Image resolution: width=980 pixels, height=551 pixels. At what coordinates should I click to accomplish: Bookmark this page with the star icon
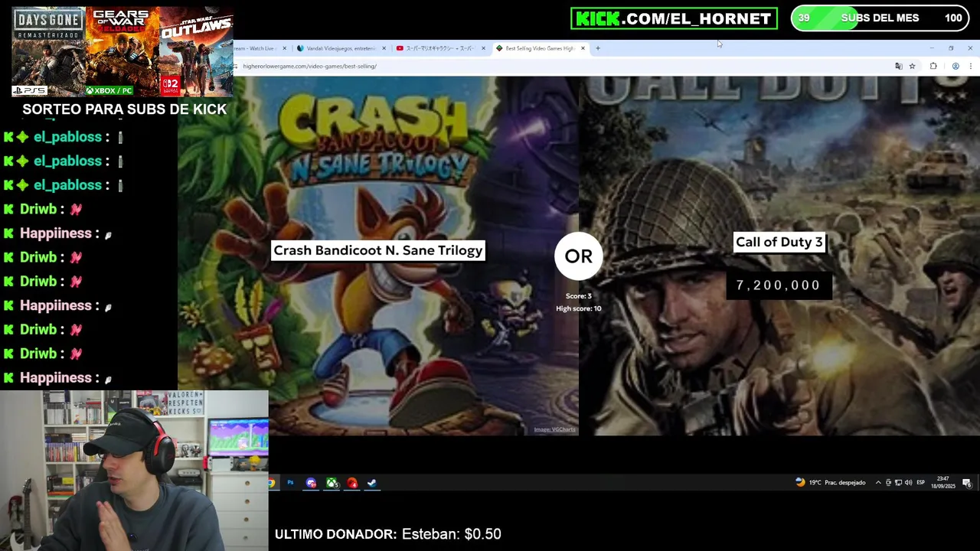pos(912,66)
